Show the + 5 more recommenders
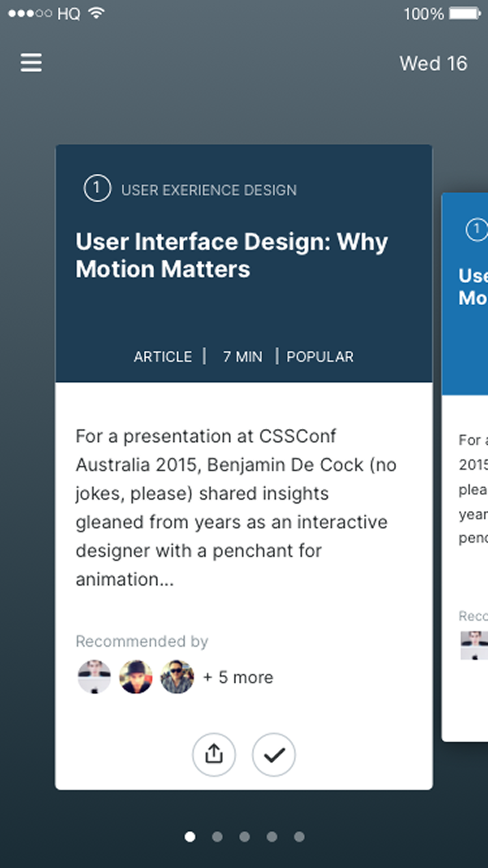The width and height of the screenshot is (488, 868). tap(238, 677)
